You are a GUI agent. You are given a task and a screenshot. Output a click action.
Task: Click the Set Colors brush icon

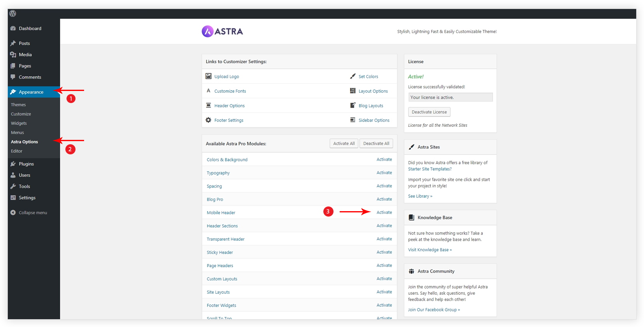[x=353, y=76]
